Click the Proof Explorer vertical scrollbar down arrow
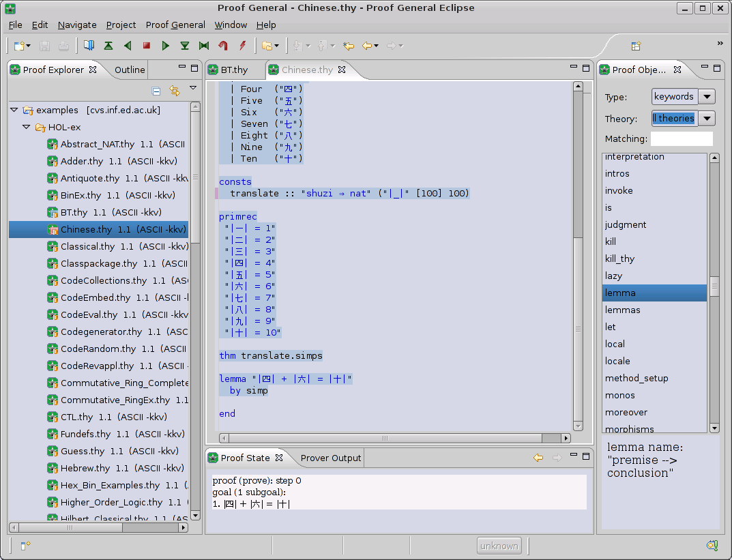This screenshot has height=560, width=732. (x=196, y=516)
